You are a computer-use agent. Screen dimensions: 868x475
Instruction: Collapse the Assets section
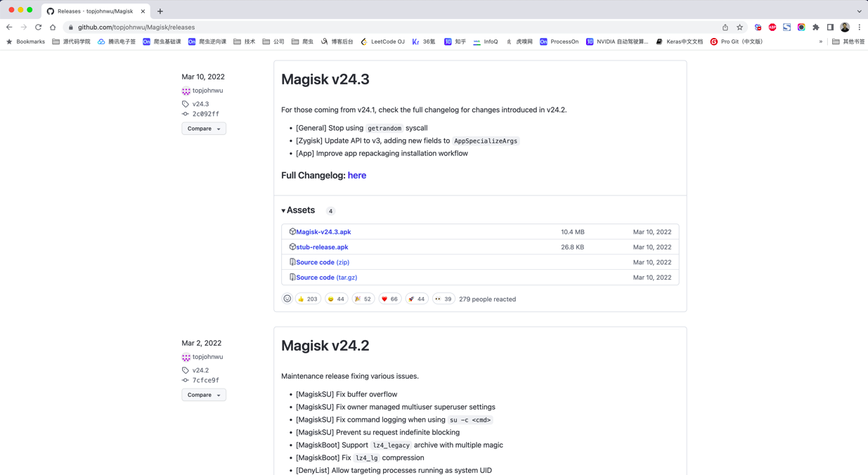click(298, 210)
